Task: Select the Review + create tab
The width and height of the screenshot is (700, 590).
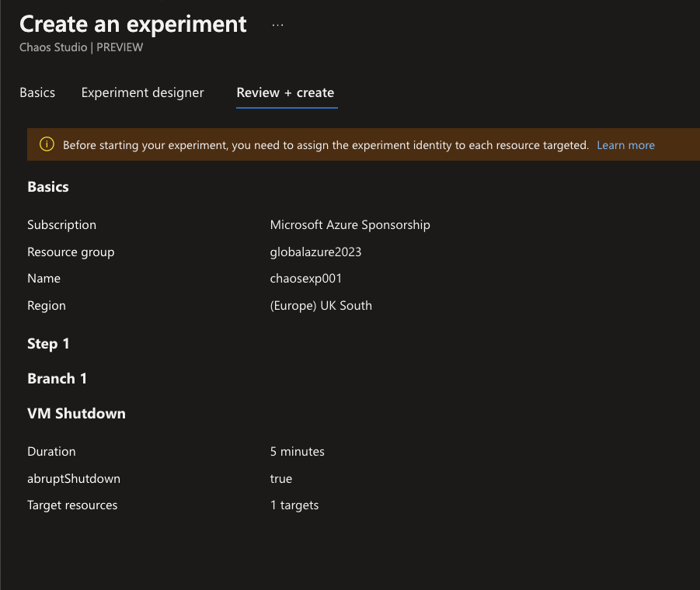Action: (285, 92)
